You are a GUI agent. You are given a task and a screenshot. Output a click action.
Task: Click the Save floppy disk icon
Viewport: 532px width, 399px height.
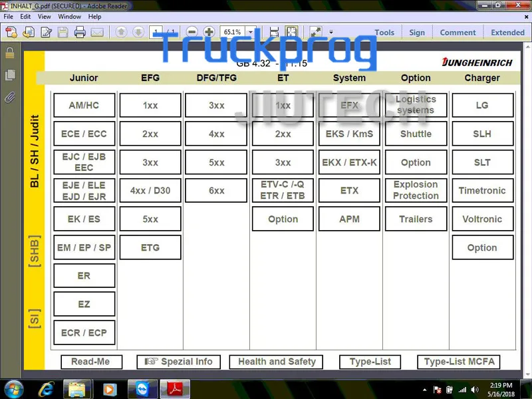(63, 32)
